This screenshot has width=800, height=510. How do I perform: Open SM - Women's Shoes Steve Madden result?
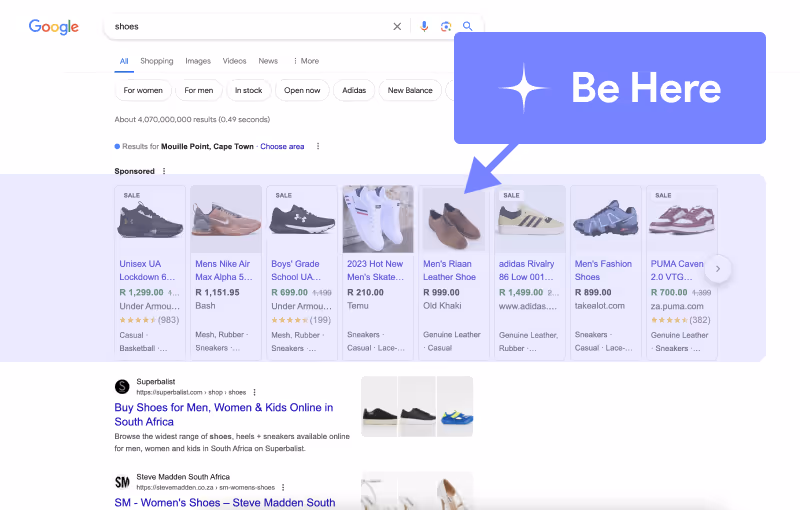pos(225,503)
